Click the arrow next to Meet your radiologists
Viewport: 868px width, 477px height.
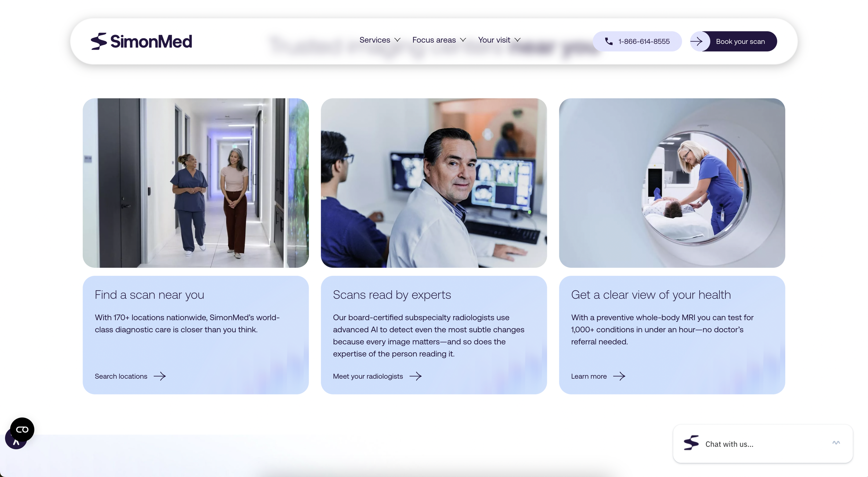tap(416, 376)
